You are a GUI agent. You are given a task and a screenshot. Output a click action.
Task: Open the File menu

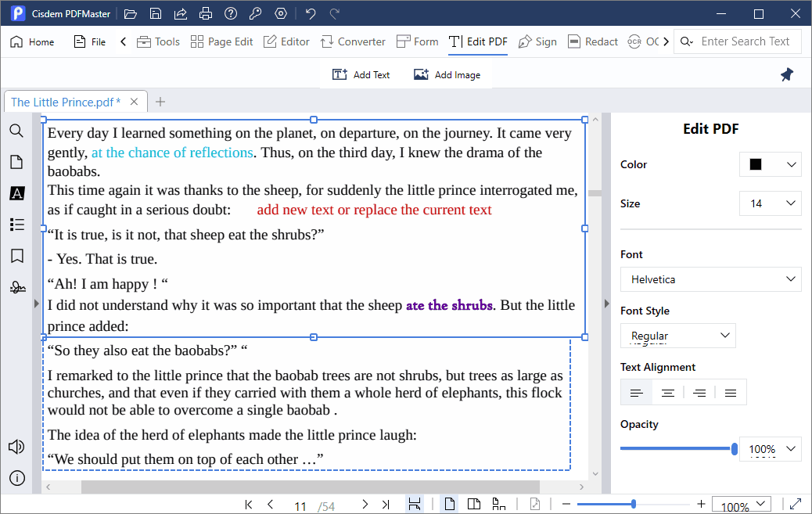90,42
